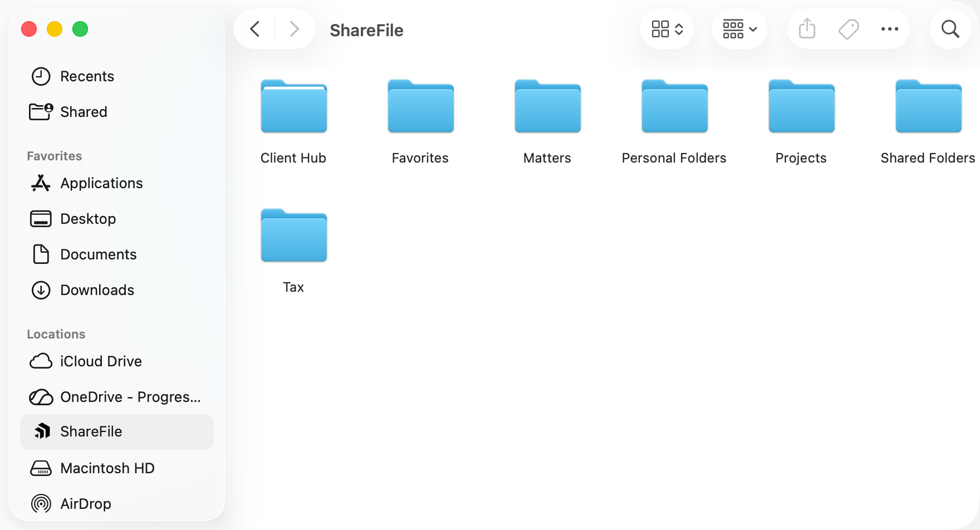This screenshot has width=980, height=530.
Task: Select the Shared Folders folder icon
Action: click(x=929, y=106)
